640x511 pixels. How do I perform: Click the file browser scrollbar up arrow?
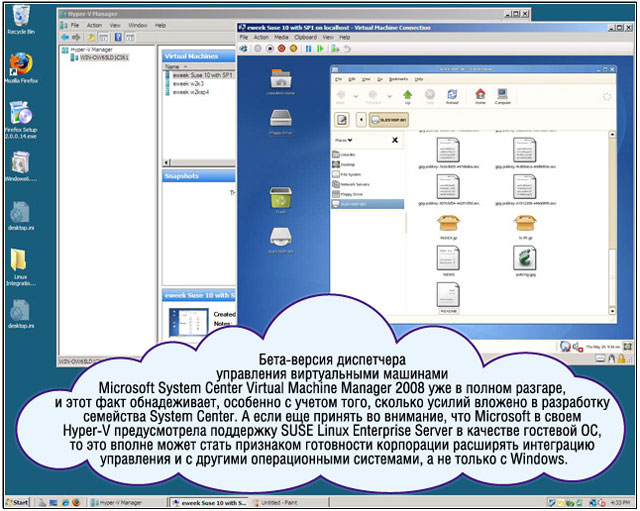[x=612, y=134]
